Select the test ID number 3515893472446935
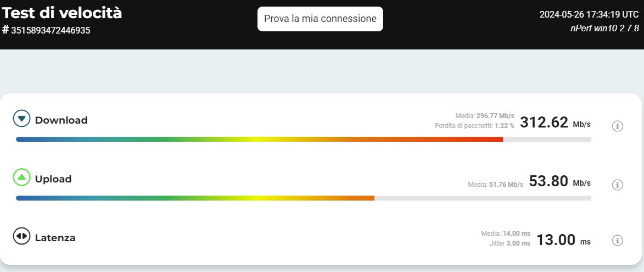The height and width of the screenshot is (272, 644). pyautogui.click(x=51, y=30)
